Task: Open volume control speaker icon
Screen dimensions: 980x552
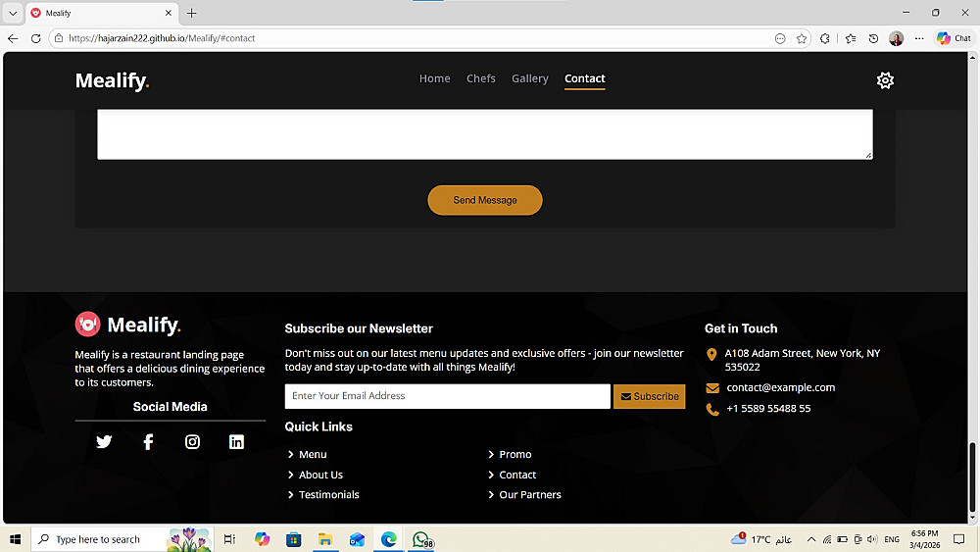Action: [872, 539]
